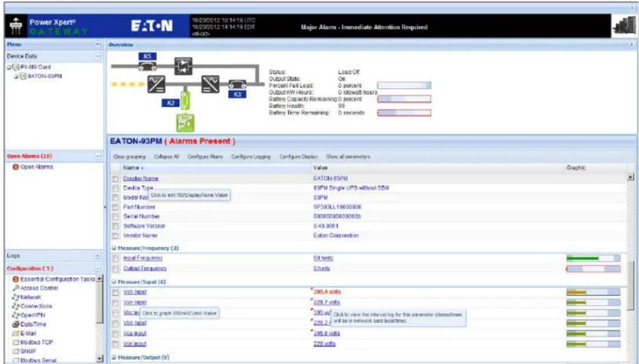Collapse the Device Data section
Viewport: 639px width, 364px height.
(x=97, y=56)
